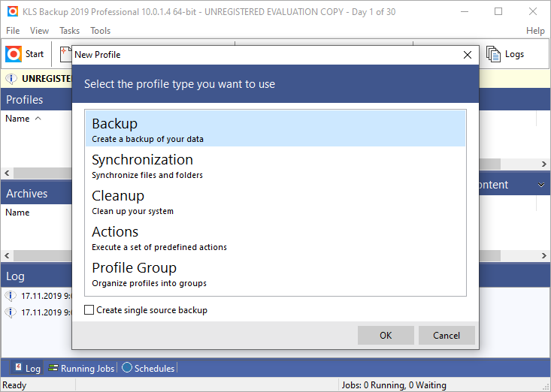Click the second 17.11.2019 log entry
Viewport: 551px width, 392px height.
47,312
